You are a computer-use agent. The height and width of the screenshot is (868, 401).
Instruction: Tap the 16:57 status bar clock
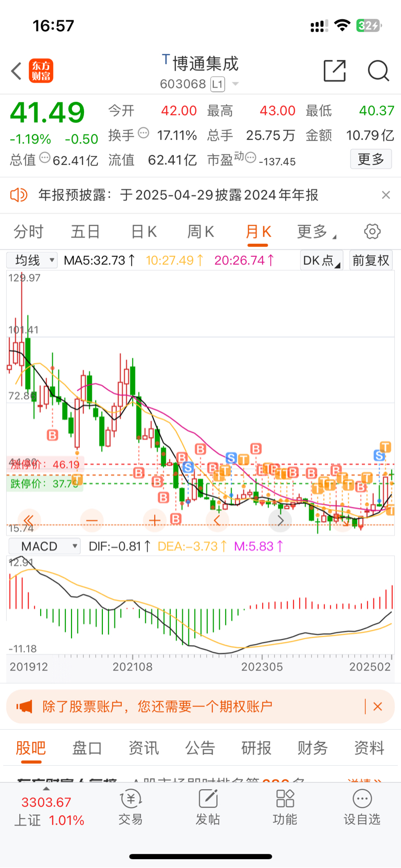pyautogui.click(x=53, y=26)
